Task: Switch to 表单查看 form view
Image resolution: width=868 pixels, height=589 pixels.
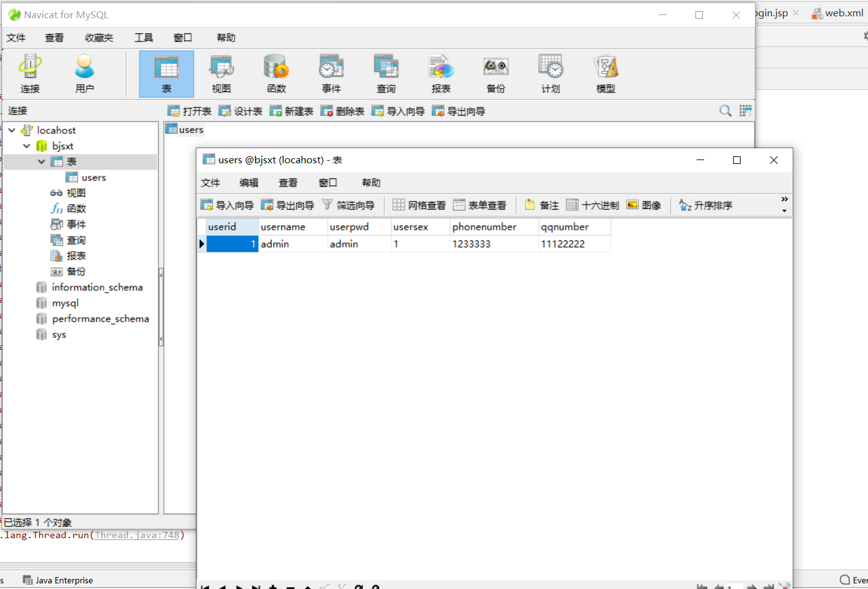Action: click(x=480, y=205)
